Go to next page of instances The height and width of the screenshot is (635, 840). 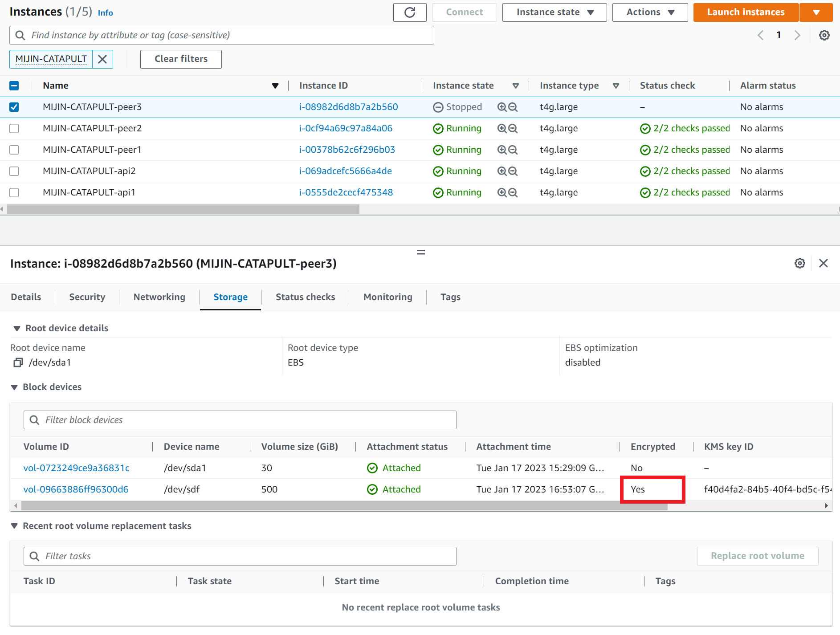[797, 35]
